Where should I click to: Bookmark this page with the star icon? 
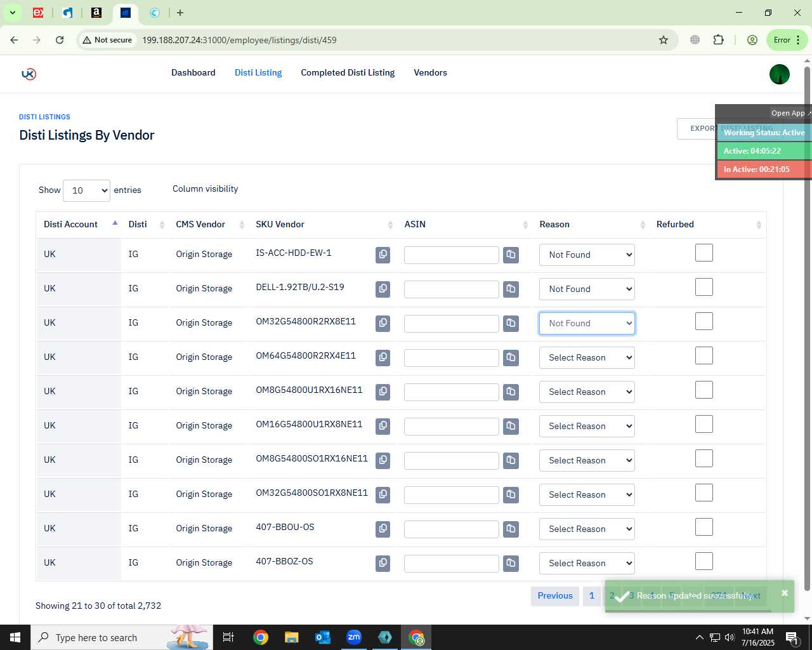coord(664,40)
